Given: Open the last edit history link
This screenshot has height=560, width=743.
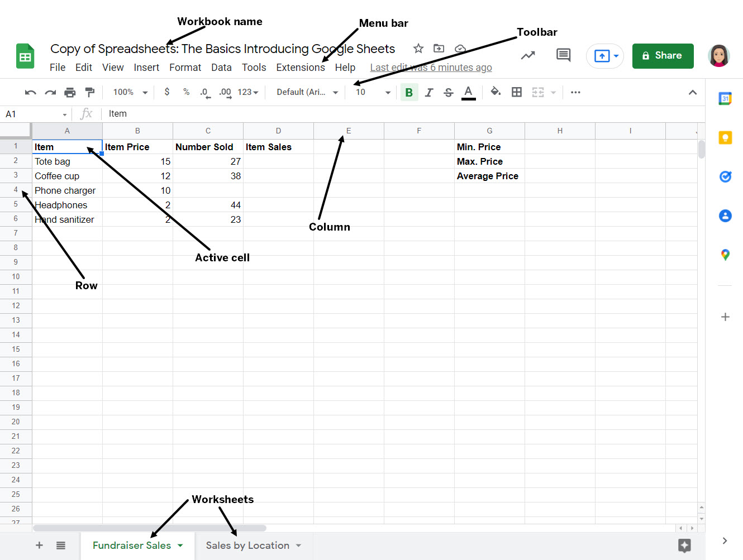Looking at the screenshot, I should click(431, 68).
